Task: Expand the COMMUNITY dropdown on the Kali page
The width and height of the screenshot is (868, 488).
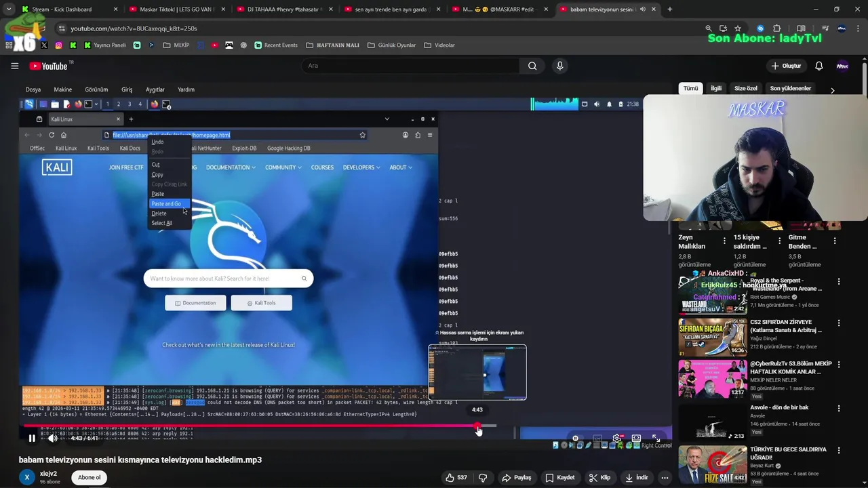Action: click(284, 167)
